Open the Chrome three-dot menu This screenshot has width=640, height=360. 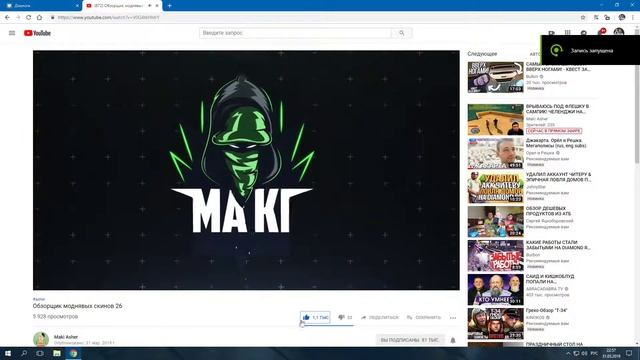coord(633,18)
